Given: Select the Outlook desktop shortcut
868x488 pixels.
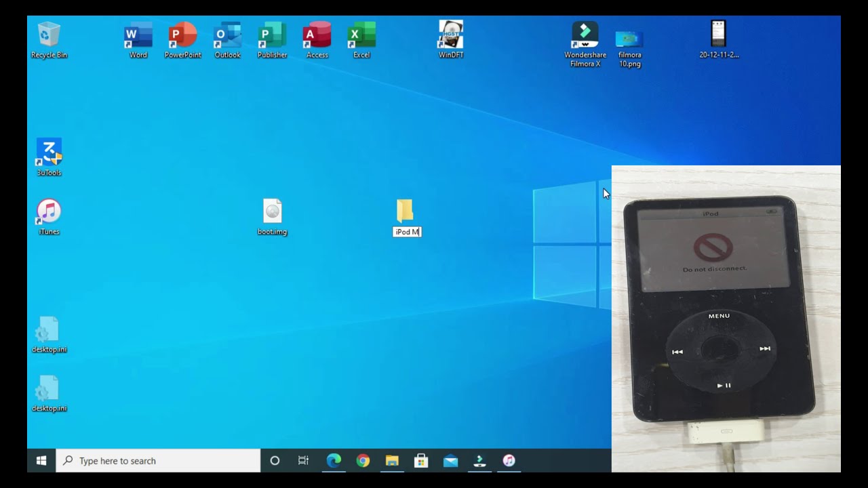Looking at the screenshot, I should click(227, 41).
